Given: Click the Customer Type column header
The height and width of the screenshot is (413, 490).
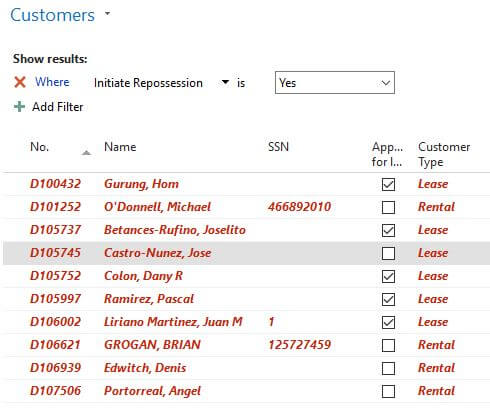Looking at the screenshot, I should point(444,154).
